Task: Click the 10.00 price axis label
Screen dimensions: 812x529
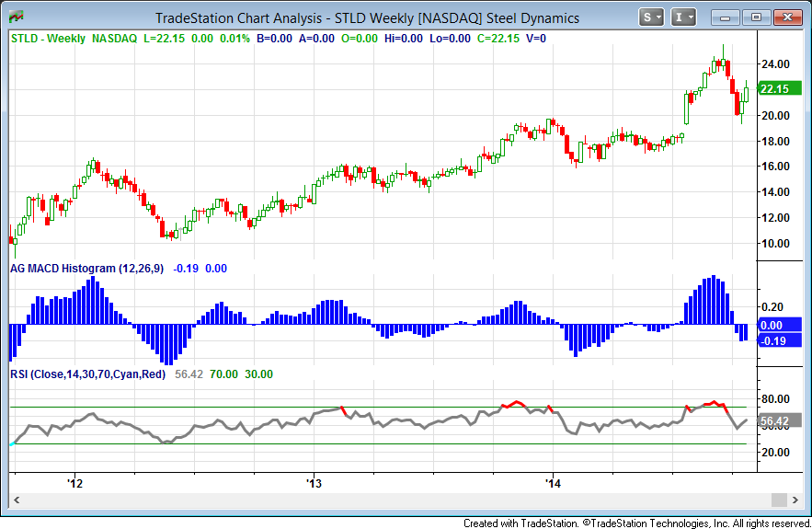Action: (775, 243)
